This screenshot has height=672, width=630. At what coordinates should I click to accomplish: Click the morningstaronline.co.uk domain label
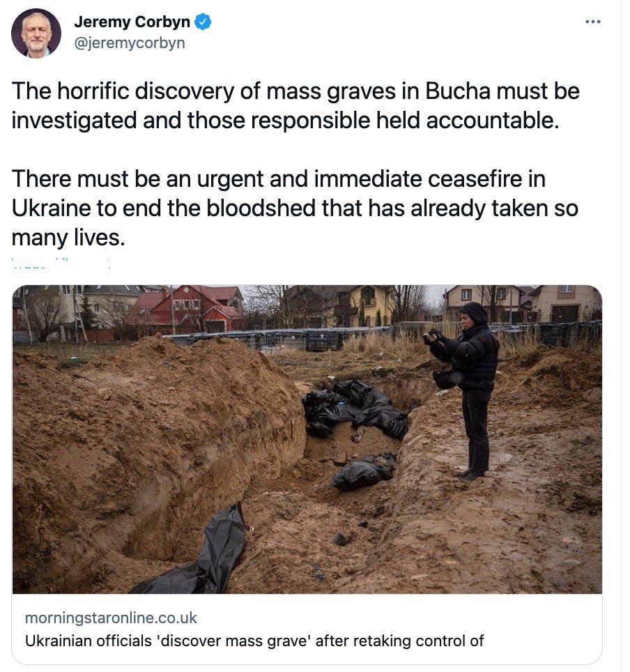pyautogui.click(x=111, y=618)
